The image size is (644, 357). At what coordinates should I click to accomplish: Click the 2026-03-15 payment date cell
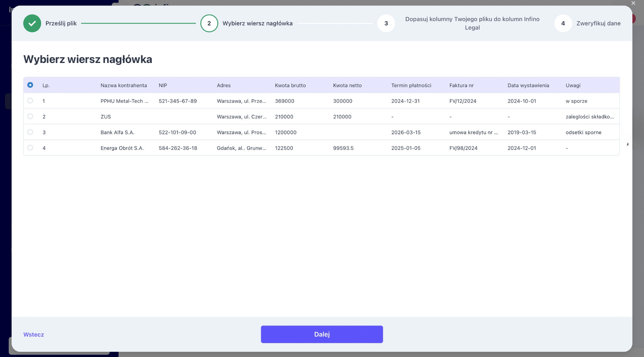(406, 133)
